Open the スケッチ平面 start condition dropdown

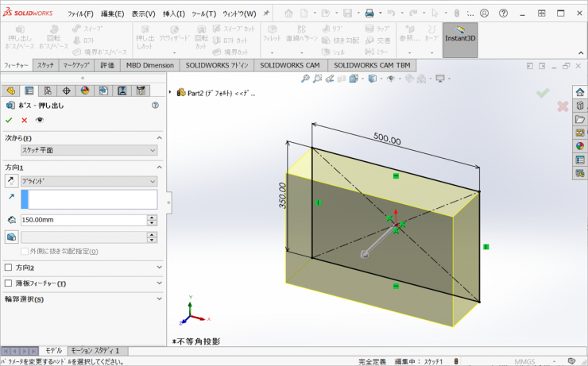[89, 150]
